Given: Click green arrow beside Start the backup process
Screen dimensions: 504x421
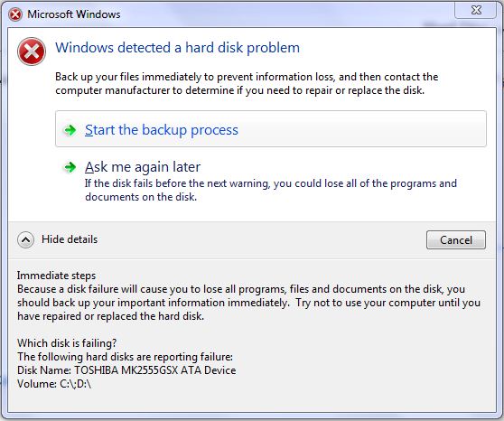Looking at the screenshot, I should (70, 130).
